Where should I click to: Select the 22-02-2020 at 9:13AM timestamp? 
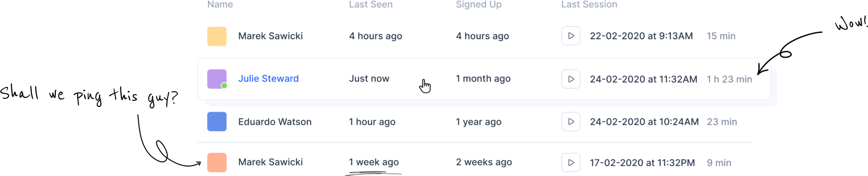tap(641, 36)
